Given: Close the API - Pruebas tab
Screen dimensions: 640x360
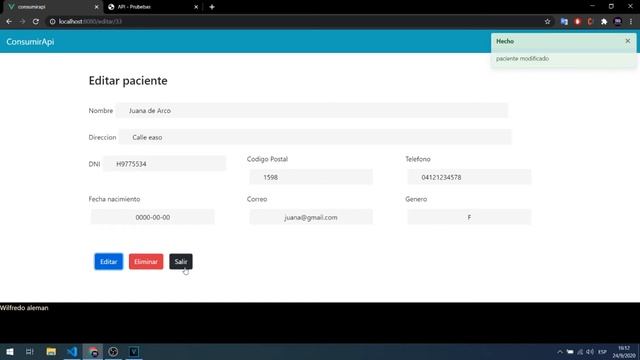Looking at the screenshot, I should point(196,7).
